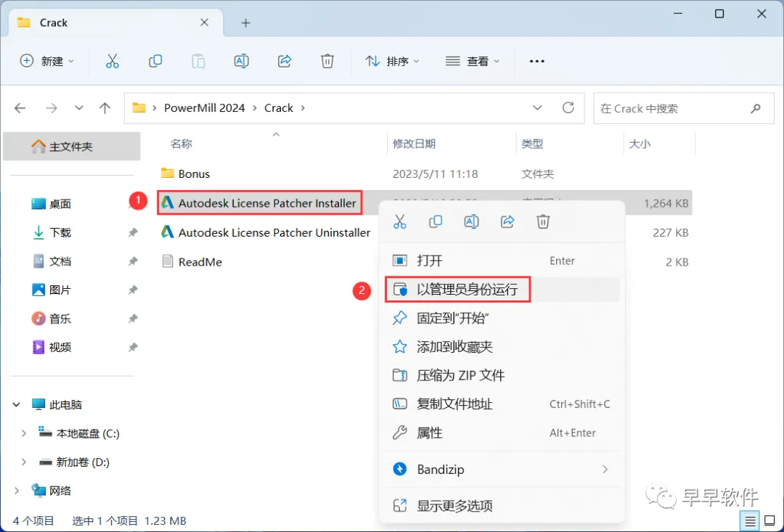
Task: Select the ReadMe file
Action: 200,261
